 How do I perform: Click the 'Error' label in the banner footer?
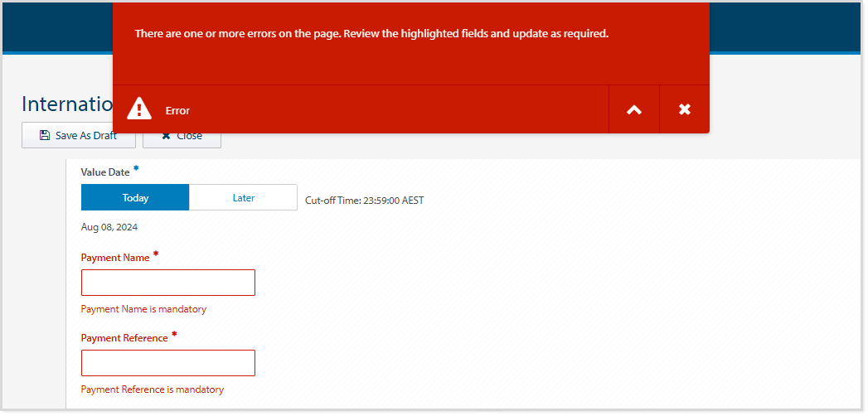[x=177, y=111]
